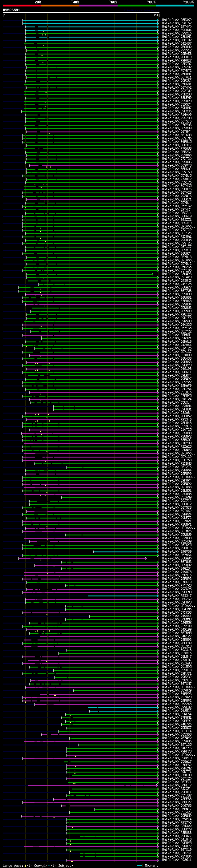Select the UniRef100_Q9FXS2 label
197x868 pixels.
point(176,81)
